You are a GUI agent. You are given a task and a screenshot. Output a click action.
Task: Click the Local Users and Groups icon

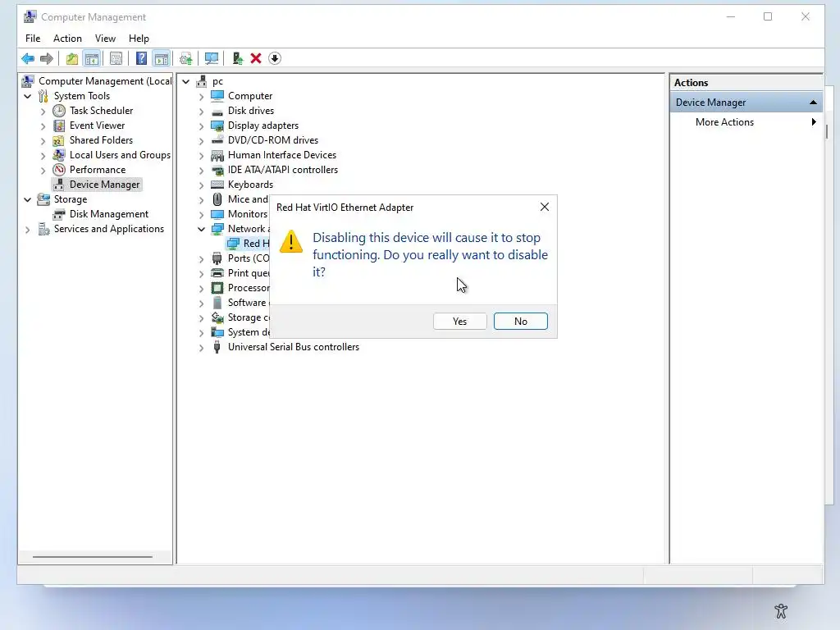point(58,155)
